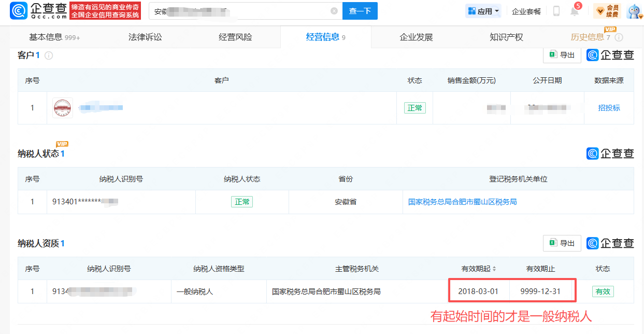Click the Qcc.com logo in the header
Viewport: 644px width, 334px height.
tap(39, 10)
